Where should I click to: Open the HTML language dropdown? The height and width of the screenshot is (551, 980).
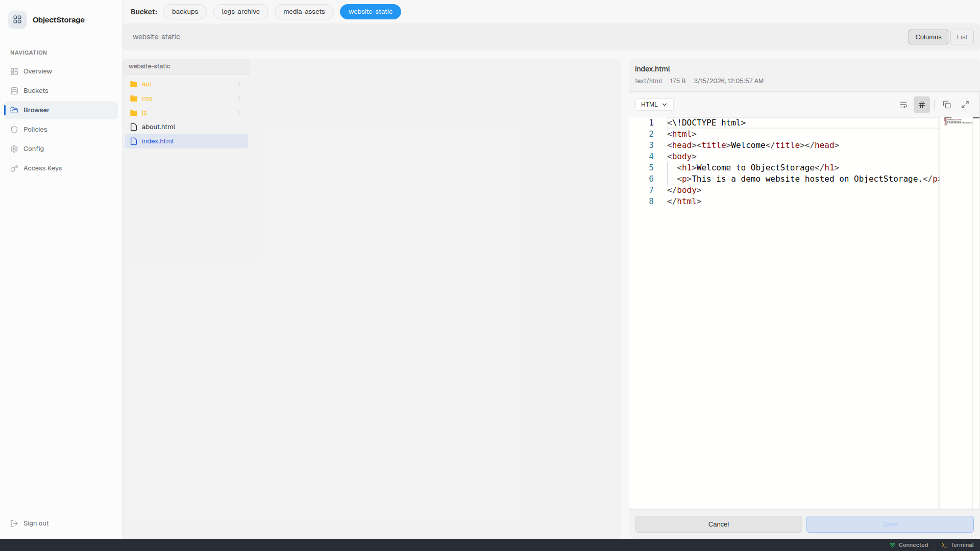pyautogui.click(x=654, y=105)
